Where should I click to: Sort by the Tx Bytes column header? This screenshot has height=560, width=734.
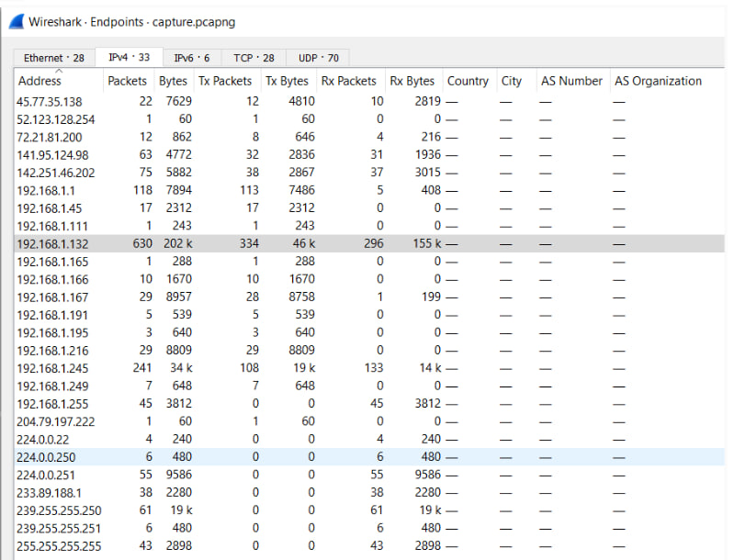pos(287,81)
